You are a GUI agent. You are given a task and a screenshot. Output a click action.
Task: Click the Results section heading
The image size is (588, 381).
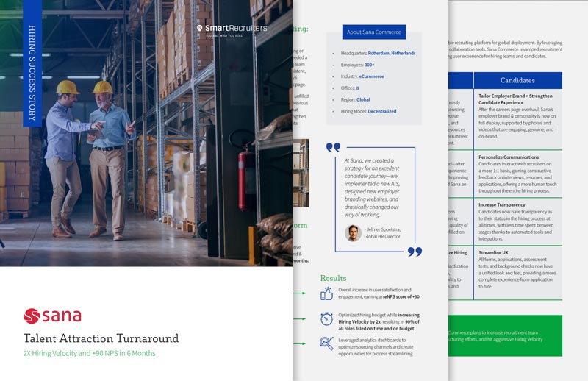(x=333, y=278)
